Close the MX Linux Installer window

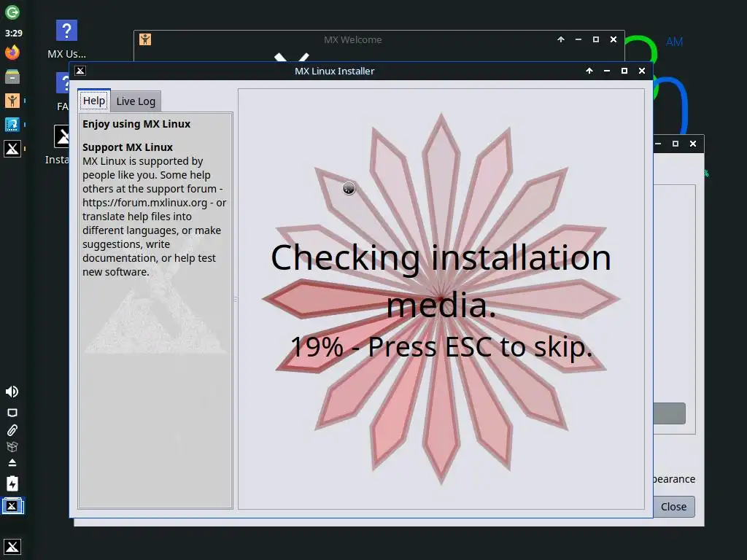point(642,71)
